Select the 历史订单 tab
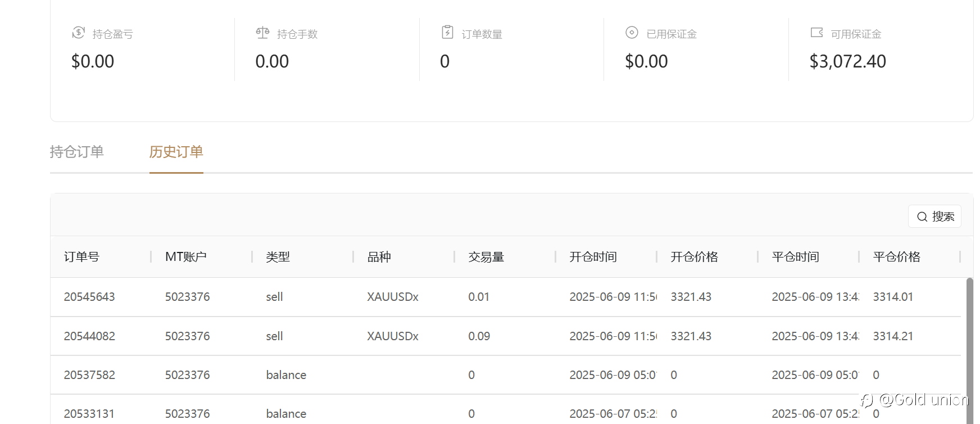 [x=176, y=152]
